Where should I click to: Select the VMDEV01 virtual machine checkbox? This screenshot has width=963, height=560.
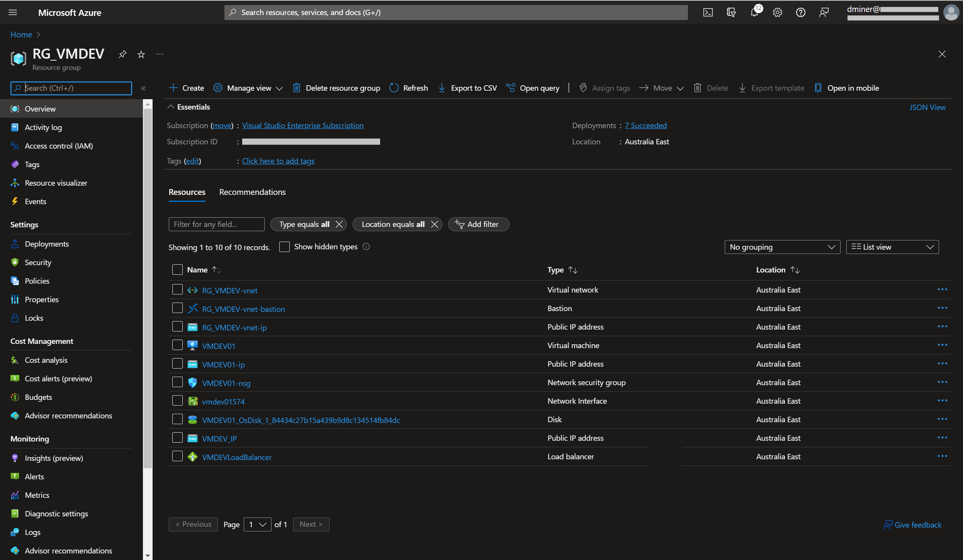click(177, 345)
